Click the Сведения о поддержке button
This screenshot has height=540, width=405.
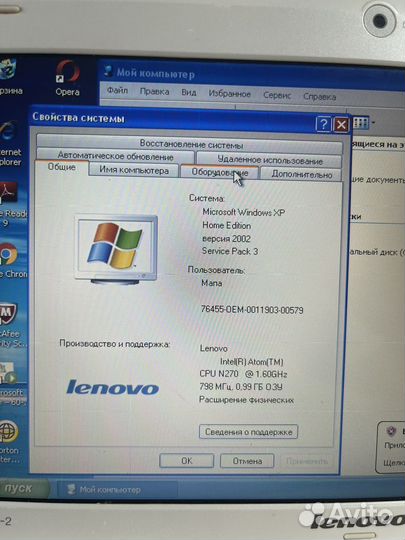248,432
